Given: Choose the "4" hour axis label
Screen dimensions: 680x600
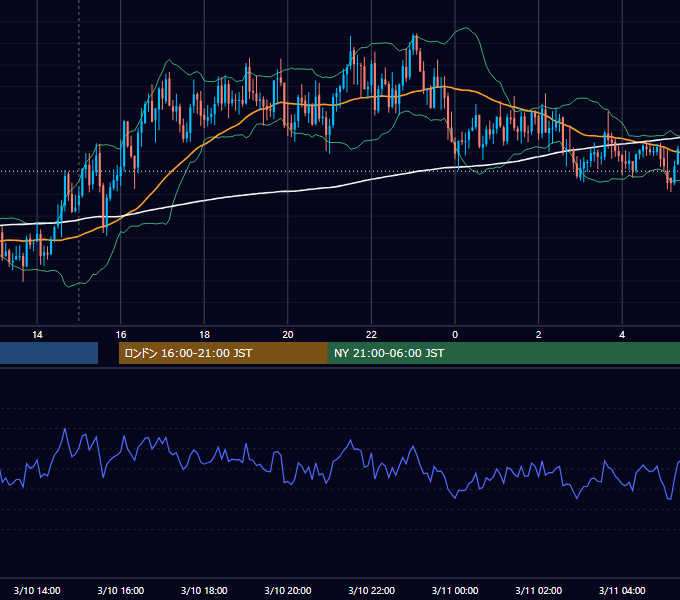Looking at the screenshot, I should click(x=622, y=335).
